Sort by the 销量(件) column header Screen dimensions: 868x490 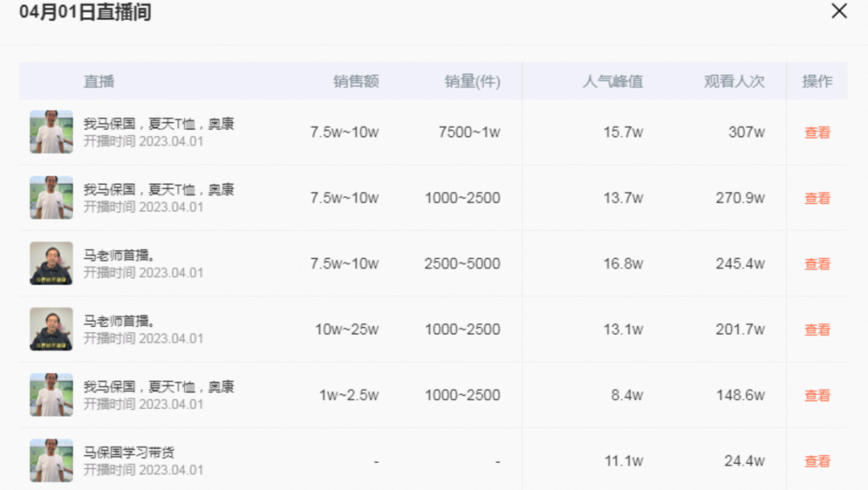pos(473,82)
